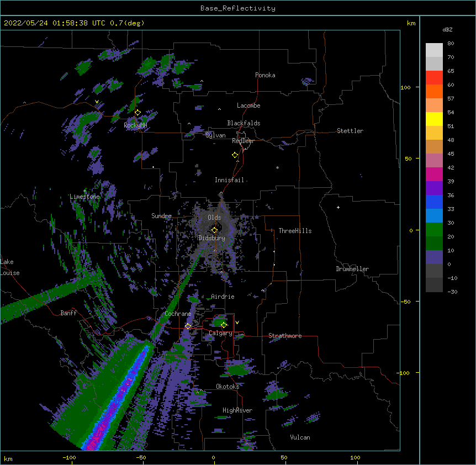The width and height of the screenshot is (476, 465).
Task: Click the yellow radar site marker near Didsbury
Action: tap(214, 230)
